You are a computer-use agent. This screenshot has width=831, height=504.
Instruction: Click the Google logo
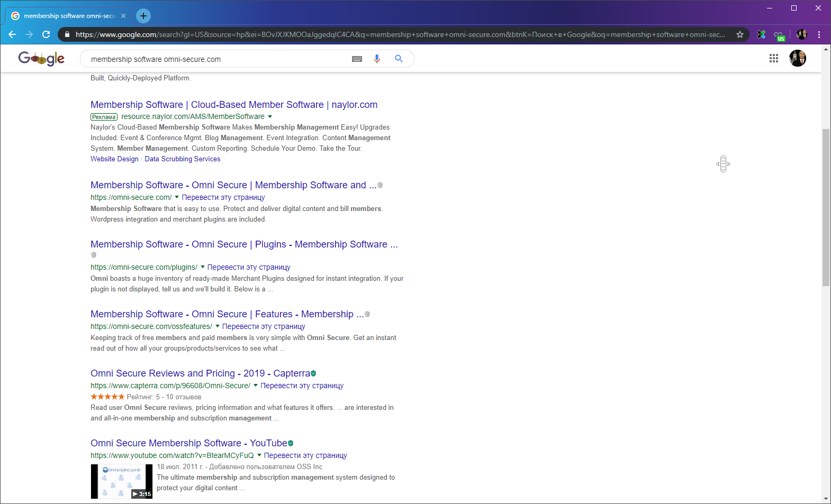(x=41, y=58)
